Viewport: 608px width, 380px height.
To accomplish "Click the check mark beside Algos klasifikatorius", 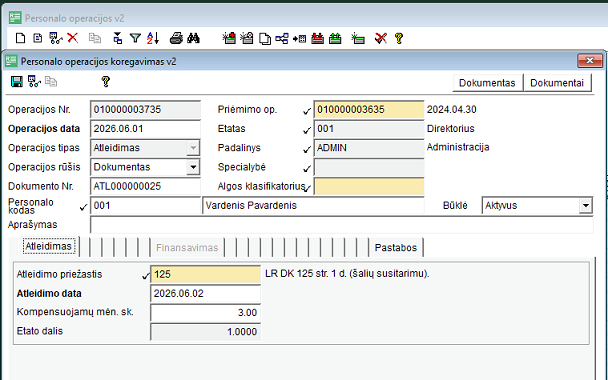I will click(308, 188).
